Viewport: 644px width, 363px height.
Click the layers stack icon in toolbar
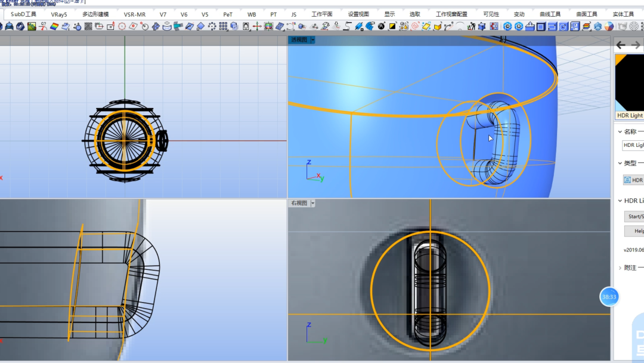coord(587,27)
